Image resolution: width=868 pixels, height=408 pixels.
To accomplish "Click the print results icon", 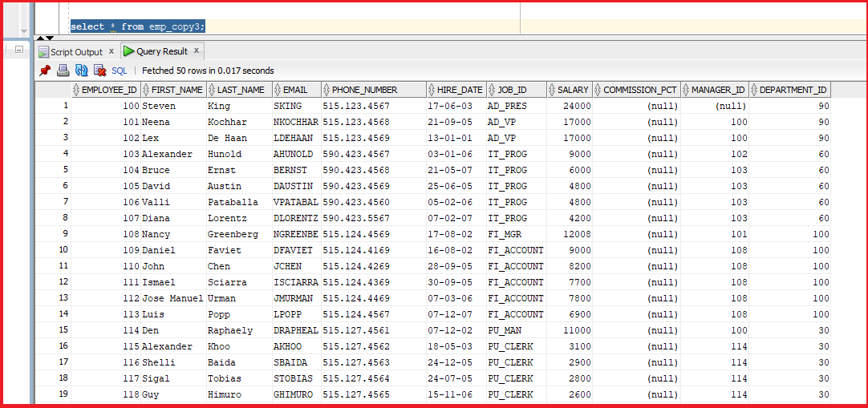I will point(63,71).
